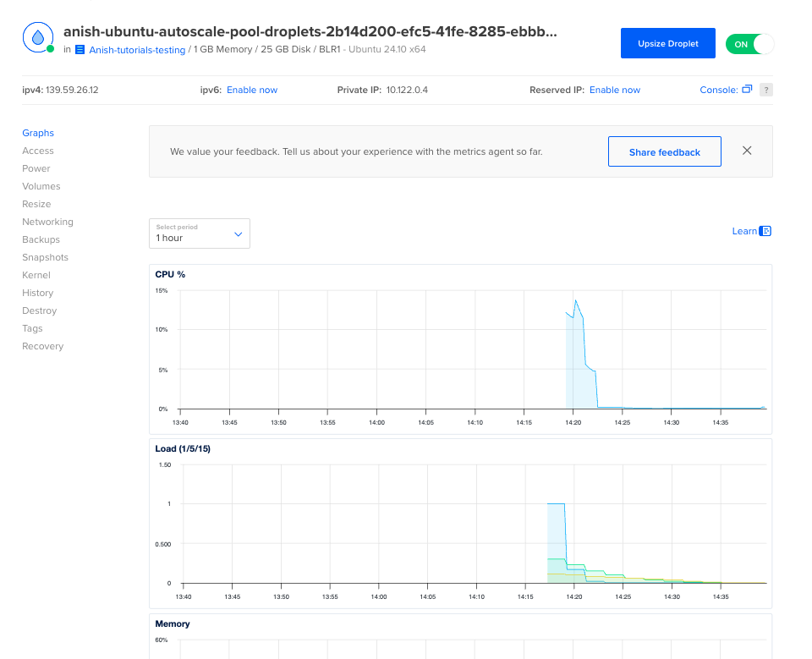Go to the Snapshots sidebar item
Viewport: 812px width, 659px height.
pos(45,257)
